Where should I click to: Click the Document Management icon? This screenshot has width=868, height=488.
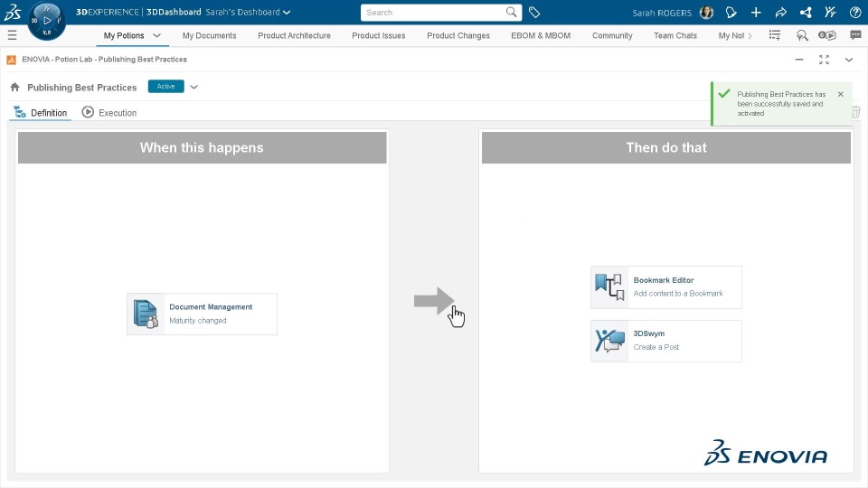(146, 314)
